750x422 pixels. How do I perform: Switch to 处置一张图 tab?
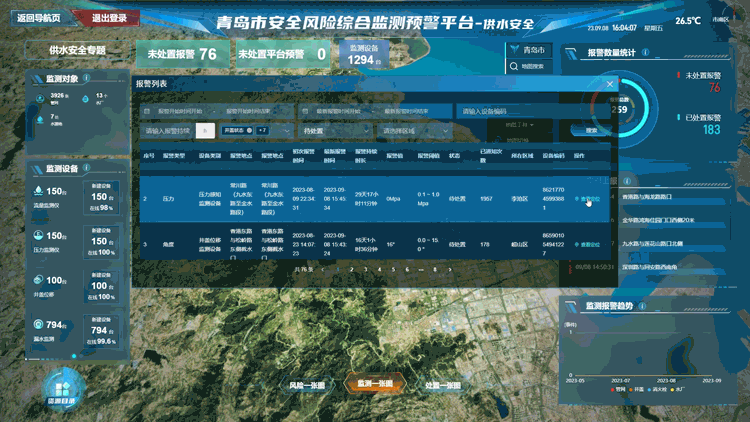tap(443, 385)
